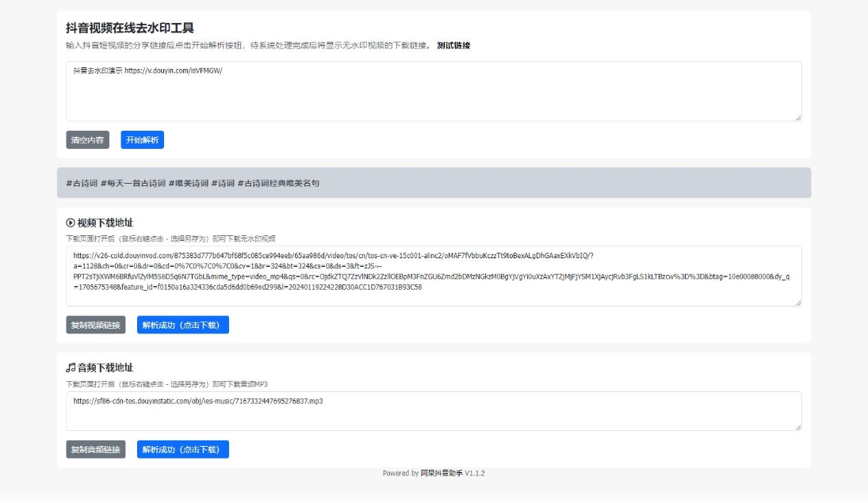
Task: Grab the resize handle of the share link textarea
Action: click(x=798, y=118)
